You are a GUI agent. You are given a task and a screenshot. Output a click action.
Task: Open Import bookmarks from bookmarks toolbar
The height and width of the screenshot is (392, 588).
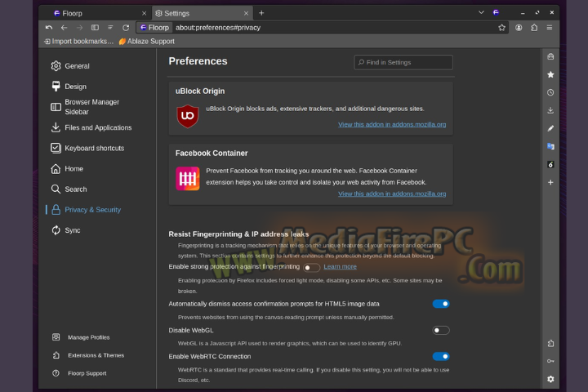[x=78, y=42]
